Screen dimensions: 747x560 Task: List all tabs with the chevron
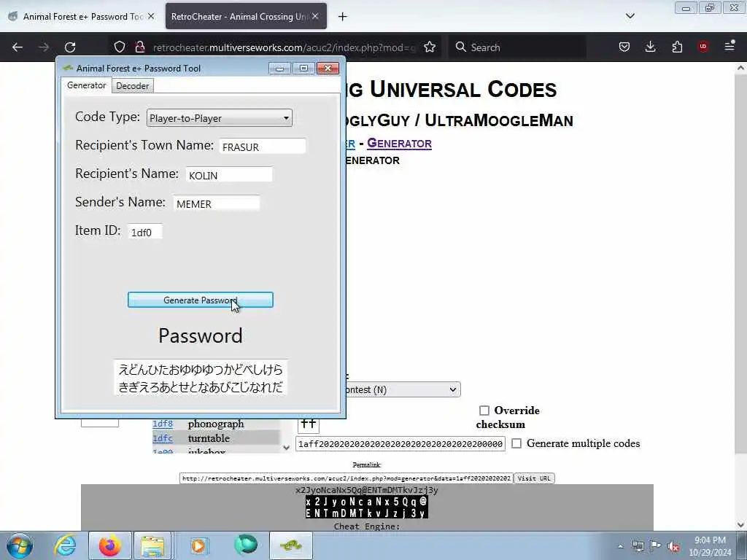tap(630, 16)
